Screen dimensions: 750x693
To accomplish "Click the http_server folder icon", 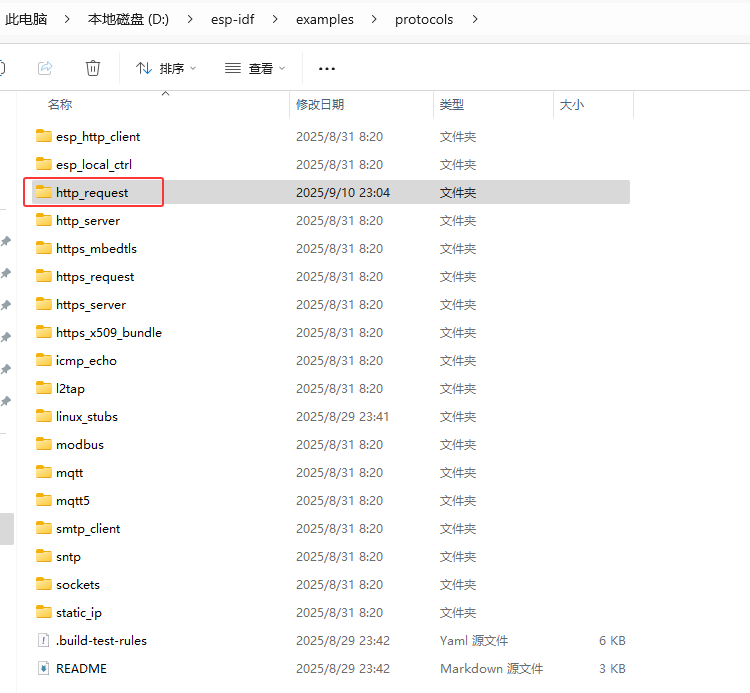I will [x=44, y=220].
